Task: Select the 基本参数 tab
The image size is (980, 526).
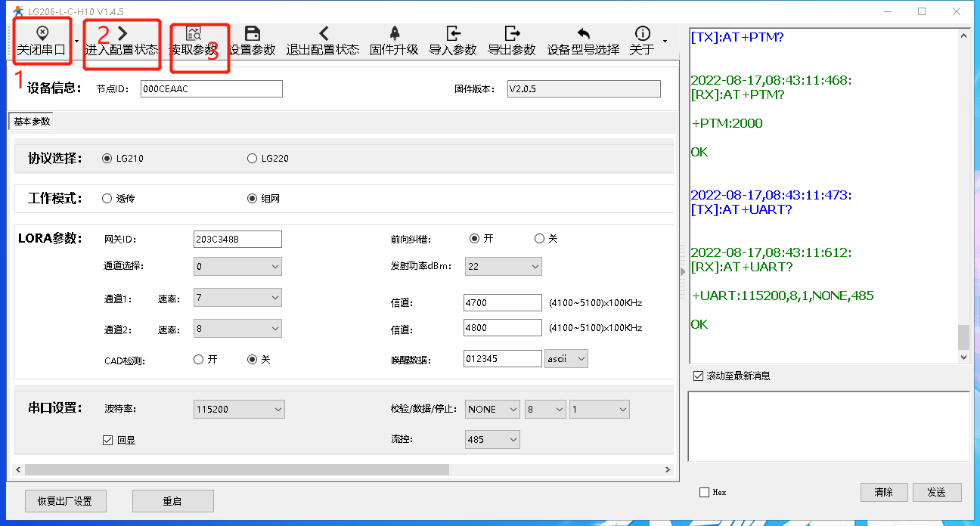Action: (32, 122)
